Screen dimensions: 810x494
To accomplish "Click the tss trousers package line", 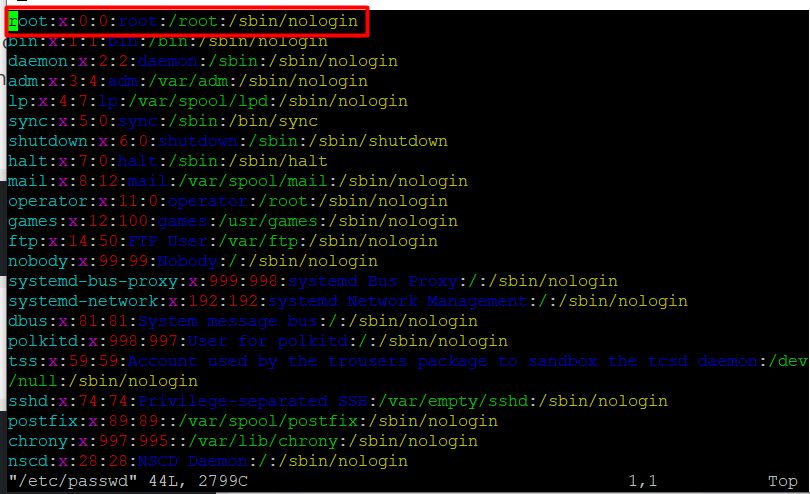I will tap(408, 361).
